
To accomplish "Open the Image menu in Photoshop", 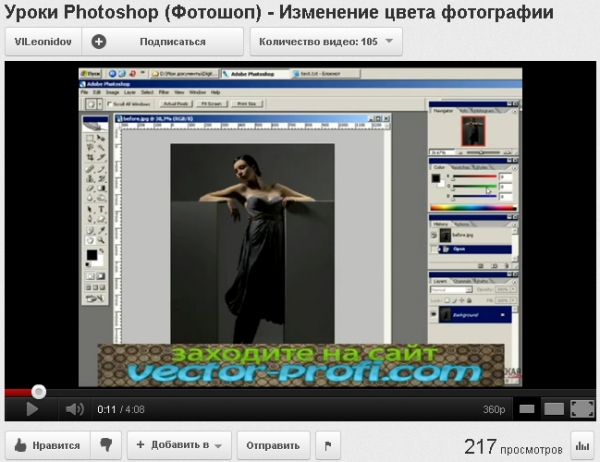I will (112, 92).
